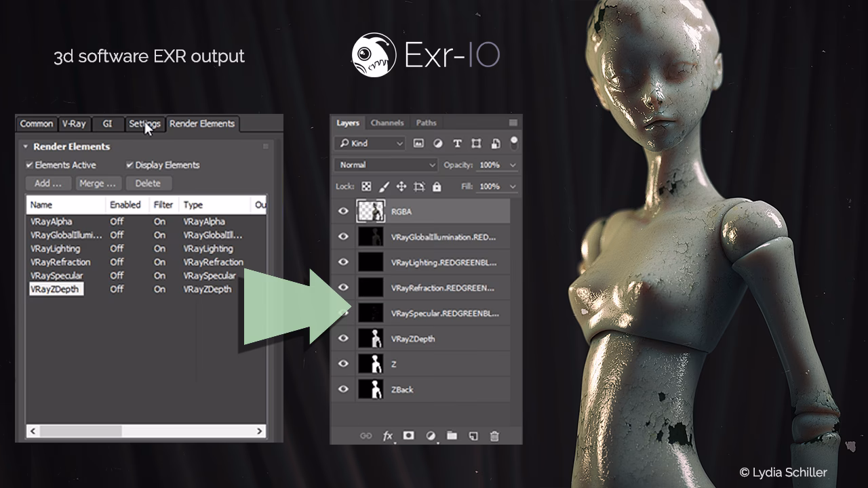Screen dimensions: 868x488
Task: Delete layer using the trash icon
Action: [x=494, y=436]
